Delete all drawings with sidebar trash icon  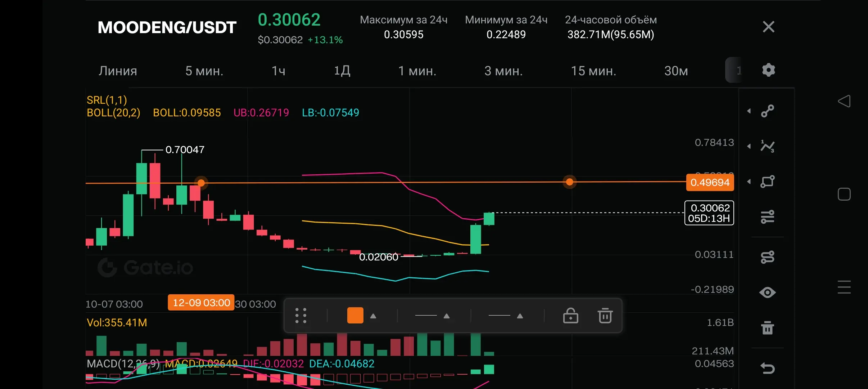point(767,328)
